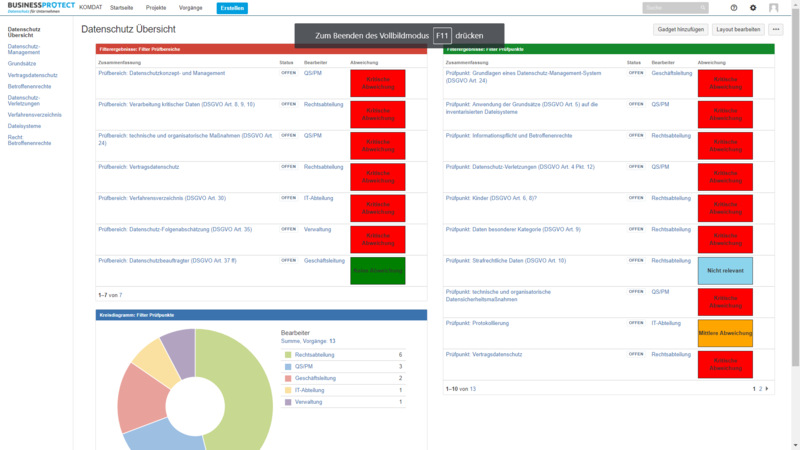Open Prüfpunkt: Protokollierung link
Viewport: 800px width, 450px height.
pyautogui.click(x=478, y=323)
